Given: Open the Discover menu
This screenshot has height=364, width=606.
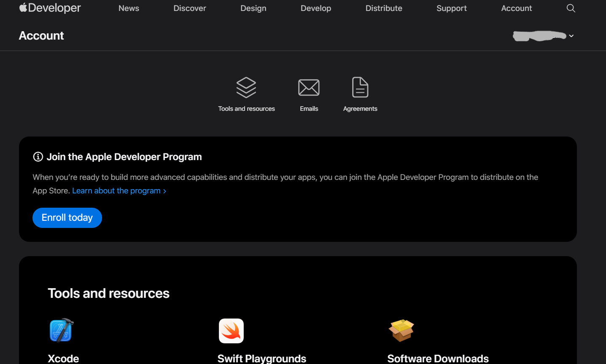Looking at the screenshot, I should pos(190,8).
